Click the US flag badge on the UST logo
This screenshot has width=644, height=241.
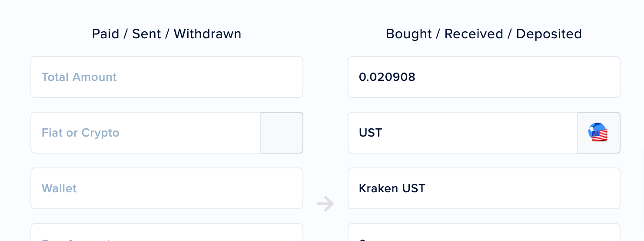click(600, 136)
